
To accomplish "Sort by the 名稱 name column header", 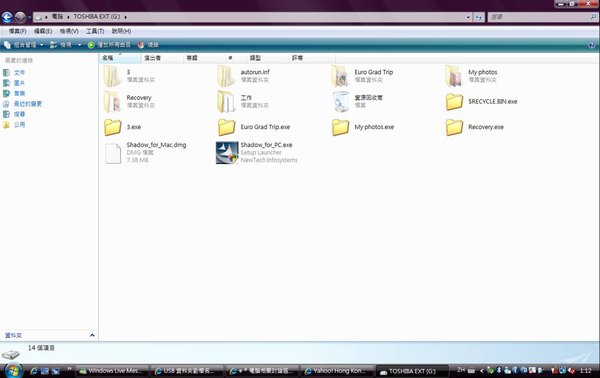I will tap(120, 58).
